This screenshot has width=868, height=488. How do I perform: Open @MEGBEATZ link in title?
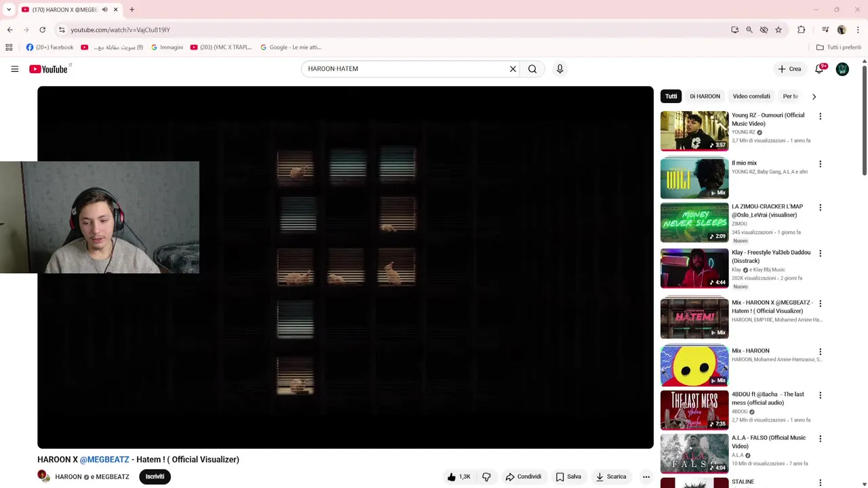(104, 460)
